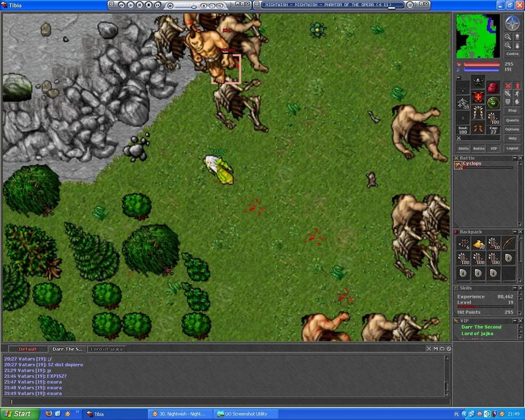Screen dimensions: 525x420
Task: Click the helmet equipment slot
Action: (478, 82)
